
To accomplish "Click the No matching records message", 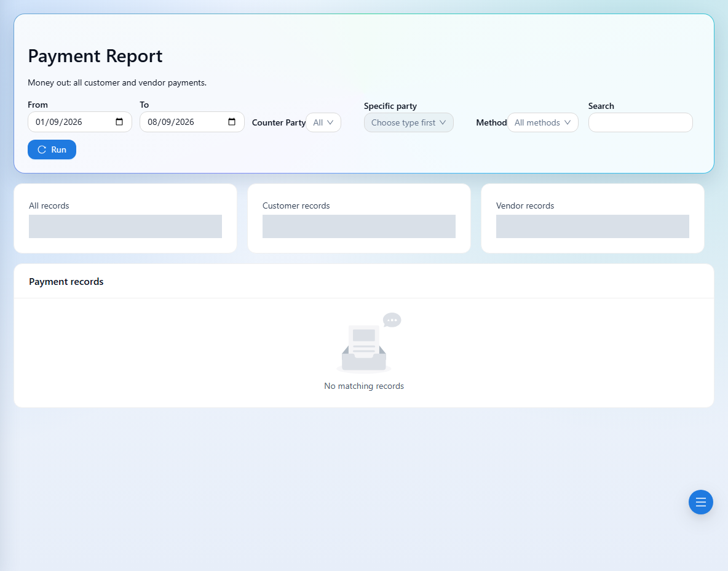I will coord(364,386).
